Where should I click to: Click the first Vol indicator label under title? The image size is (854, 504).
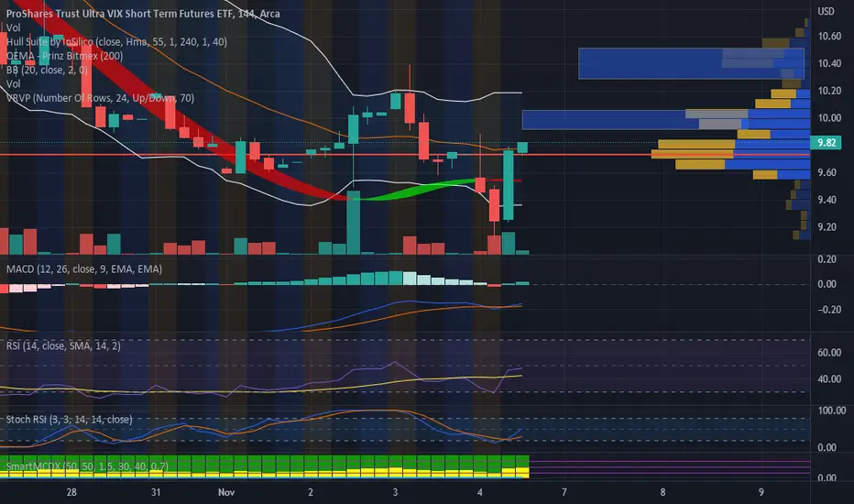pyautogui.click(x=13, y=27)
